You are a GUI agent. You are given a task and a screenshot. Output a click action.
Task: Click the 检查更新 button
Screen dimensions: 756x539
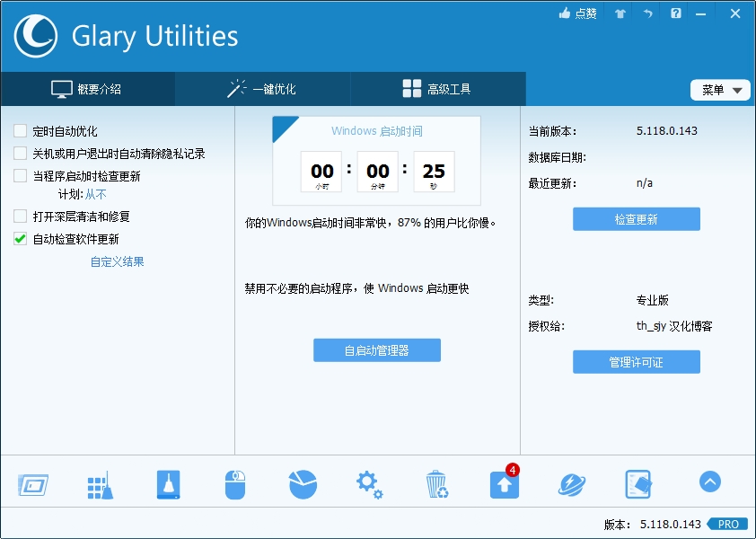[637, 219]
